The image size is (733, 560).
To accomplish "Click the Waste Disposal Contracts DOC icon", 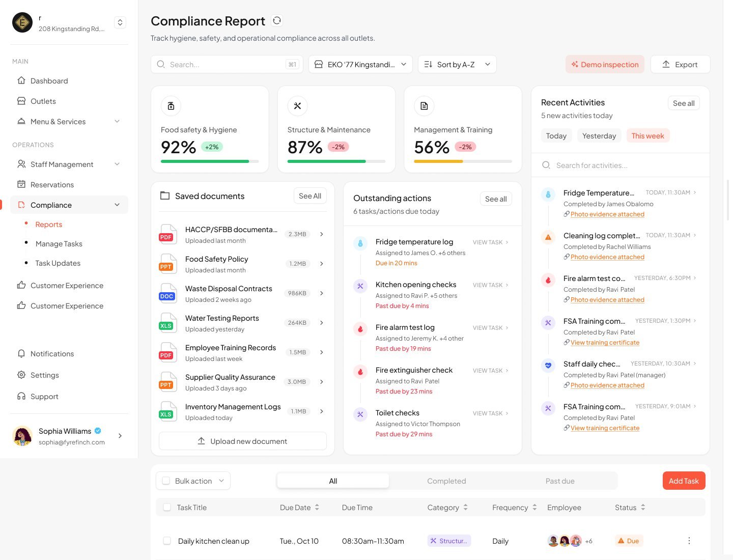I will tap(168, 293).
